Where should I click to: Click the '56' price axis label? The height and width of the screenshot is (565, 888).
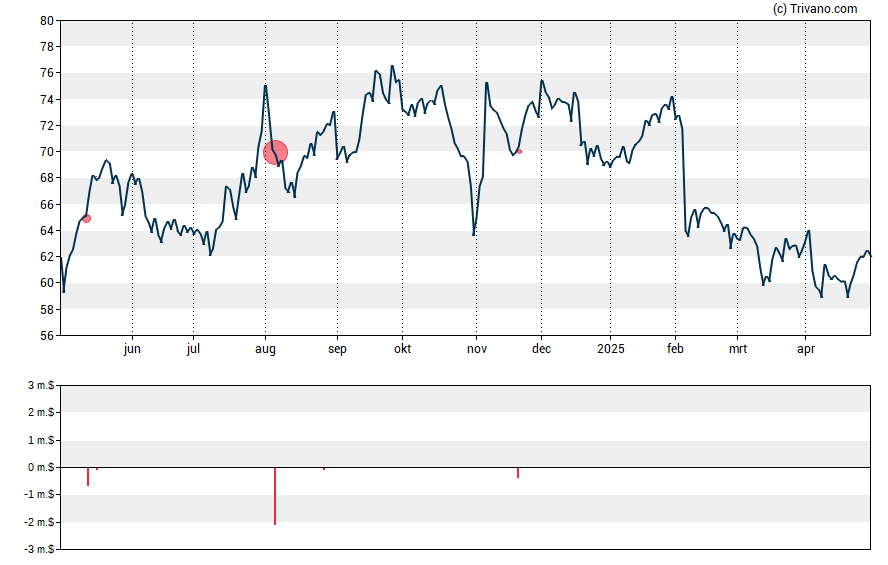(47, 335)
